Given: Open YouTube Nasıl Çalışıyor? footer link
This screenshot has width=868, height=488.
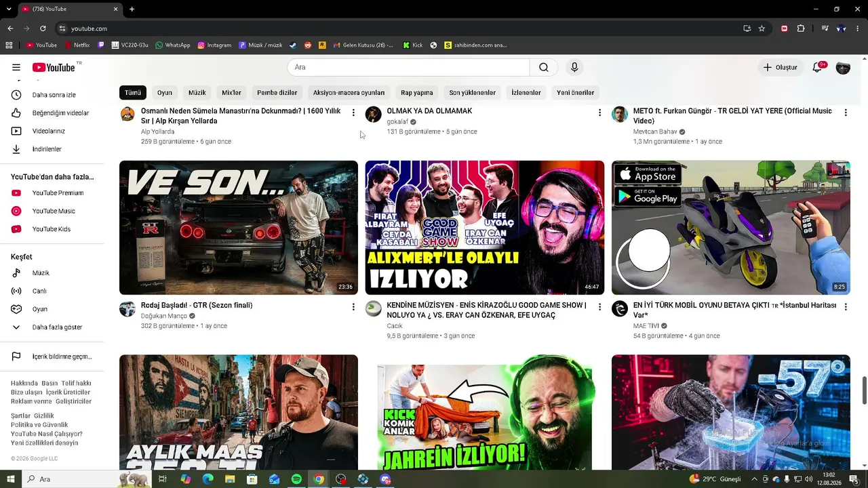Looking at the screenshot, I should tap(47, 434).
